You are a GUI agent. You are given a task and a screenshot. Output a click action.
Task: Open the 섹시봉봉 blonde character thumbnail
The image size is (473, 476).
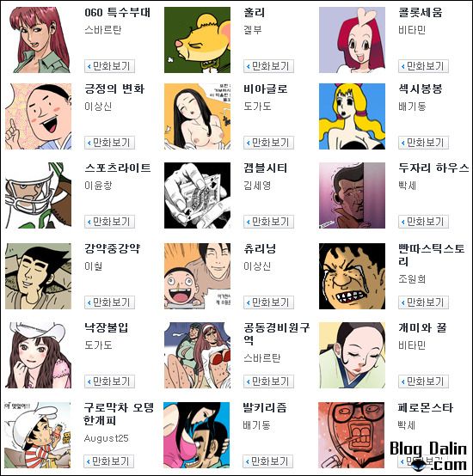[352, 116]
